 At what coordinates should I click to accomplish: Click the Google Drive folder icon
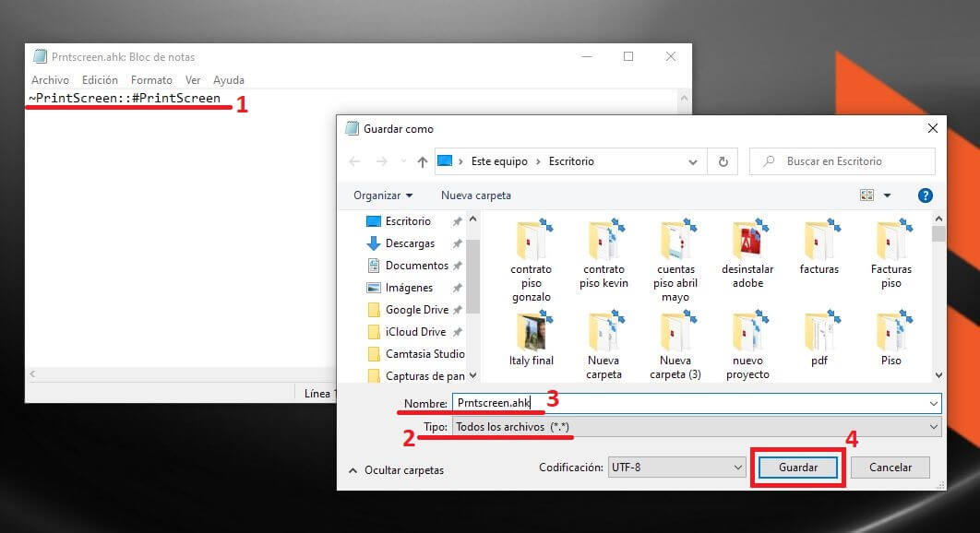coord(374,310)
